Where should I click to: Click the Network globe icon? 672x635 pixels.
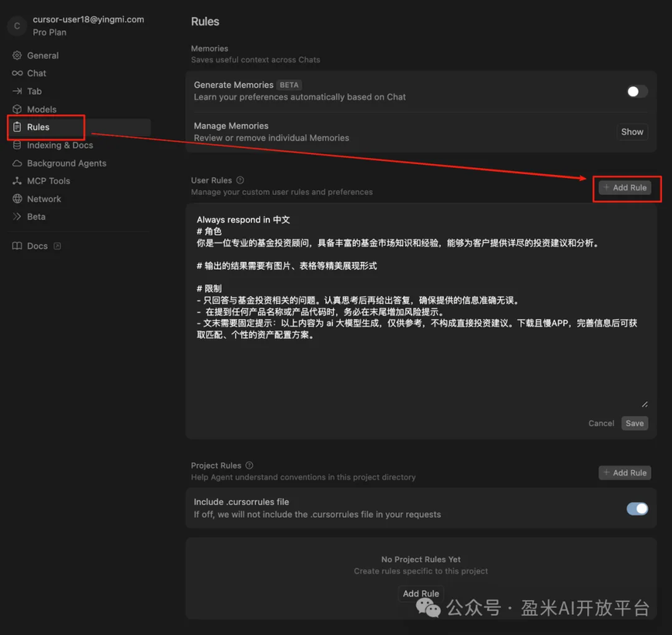point(17,199)
